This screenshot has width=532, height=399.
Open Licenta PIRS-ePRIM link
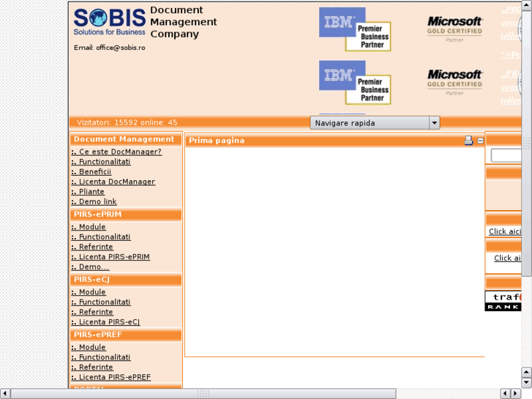point(110,257)
